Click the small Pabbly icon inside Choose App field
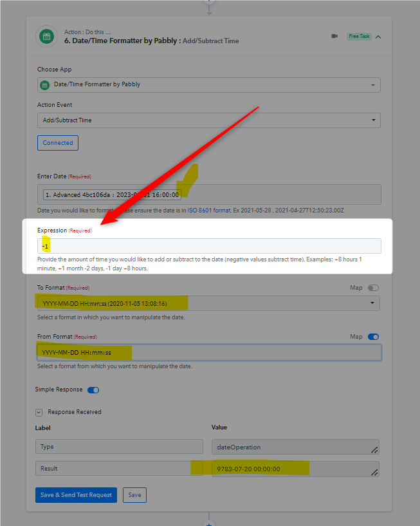 tap(44, 85)
